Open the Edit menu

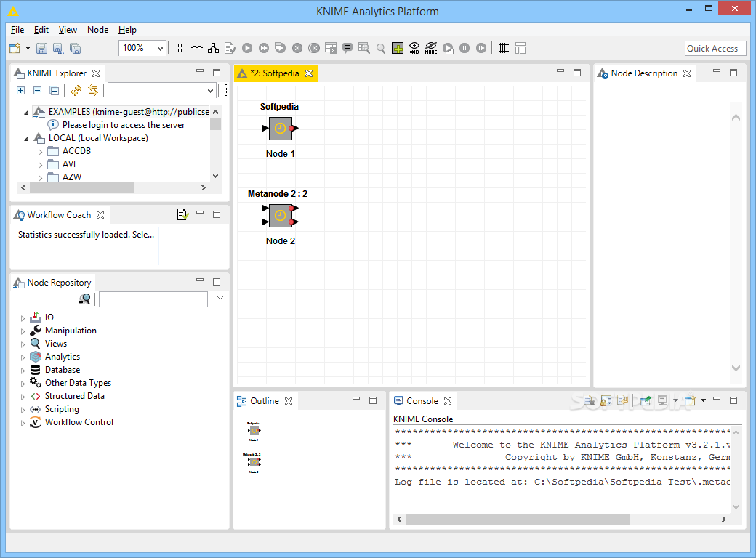[x=41, y=30]
